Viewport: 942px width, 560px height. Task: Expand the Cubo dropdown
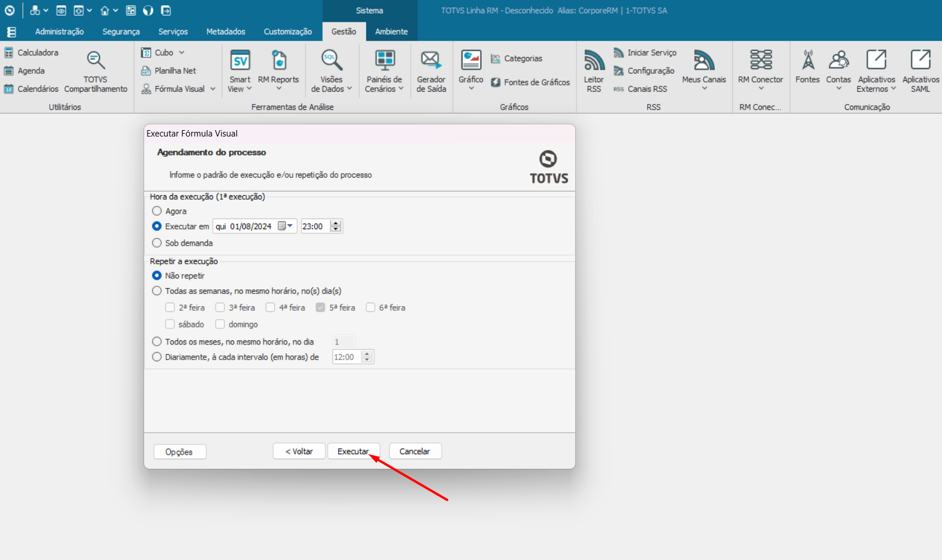(181, 53)
